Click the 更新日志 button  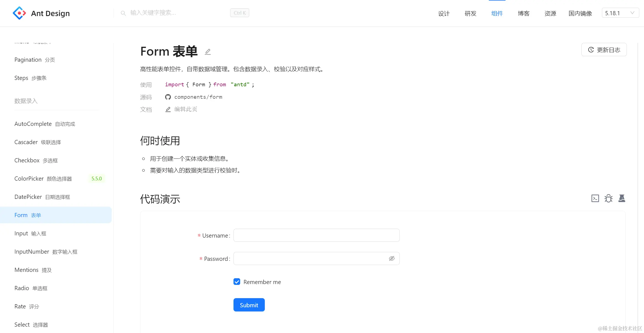tap(604, 50)
